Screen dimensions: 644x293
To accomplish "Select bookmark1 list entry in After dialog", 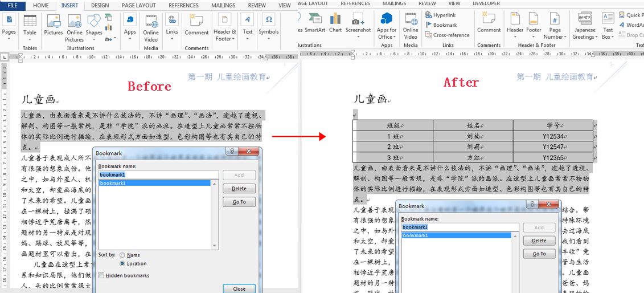I will [456, 235].
